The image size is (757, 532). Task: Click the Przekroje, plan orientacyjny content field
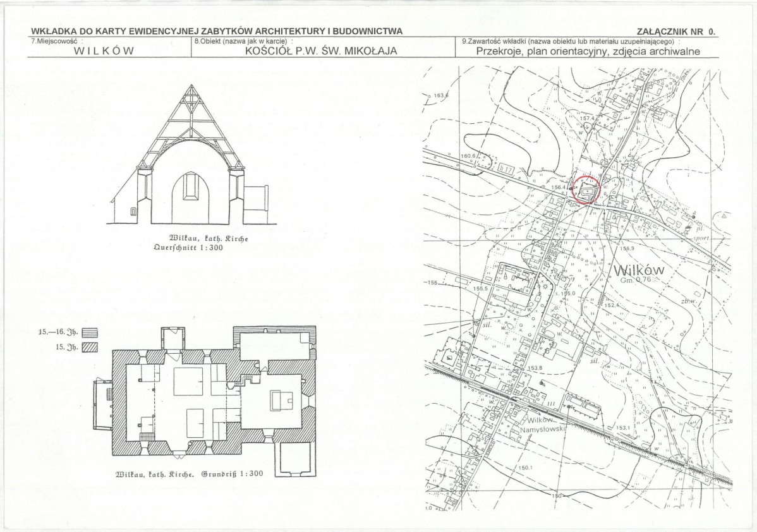[x=588, y=52]
